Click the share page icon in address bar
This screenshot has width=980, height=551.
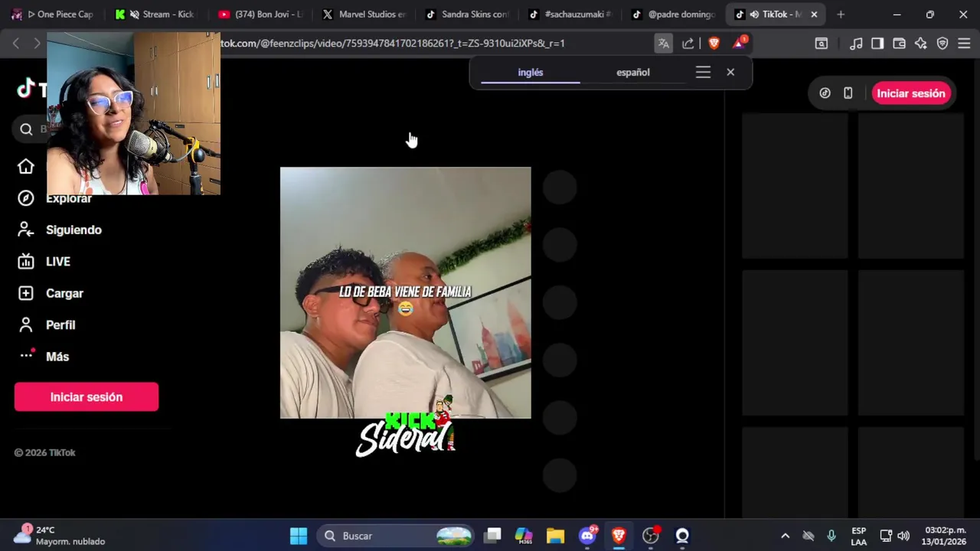pos(688,44)
